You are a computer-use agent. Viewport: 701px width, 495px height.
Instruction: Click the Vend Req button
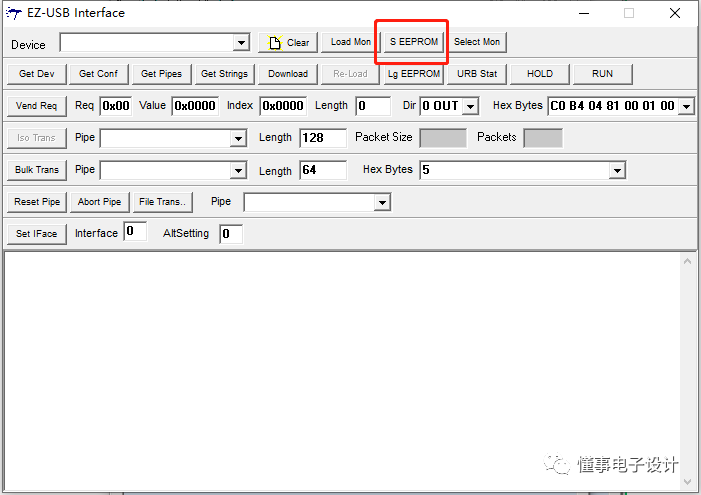pyautogui.click(x=37, y=106)
